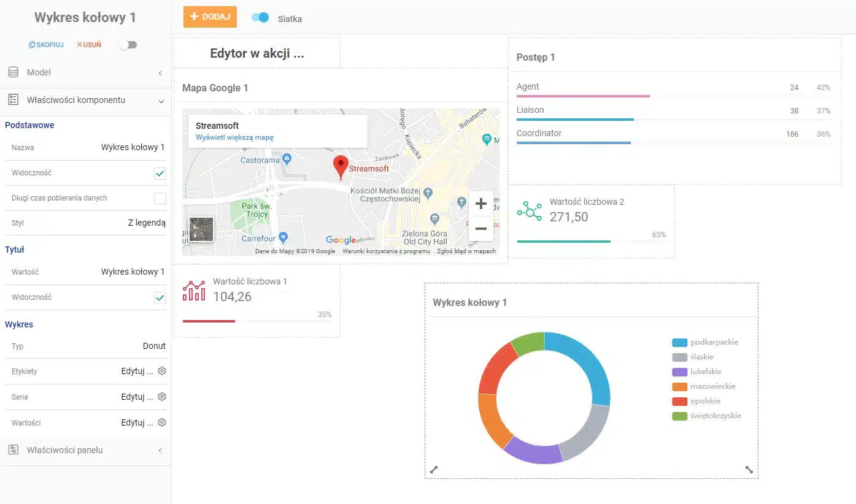Open the Typ dropdown Donut
Image resolution: width=856 pixels, height=504 pixels.
pos(154,346)
